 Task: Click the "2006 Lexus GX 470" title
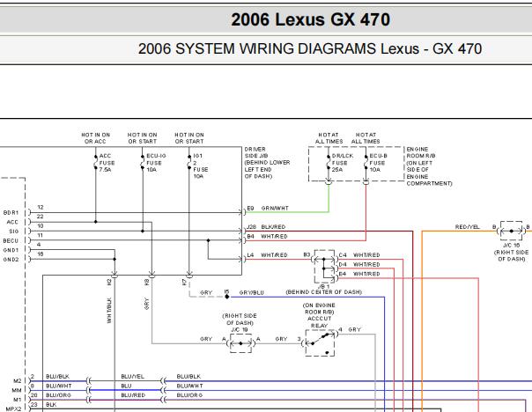(x=310, y=19)
